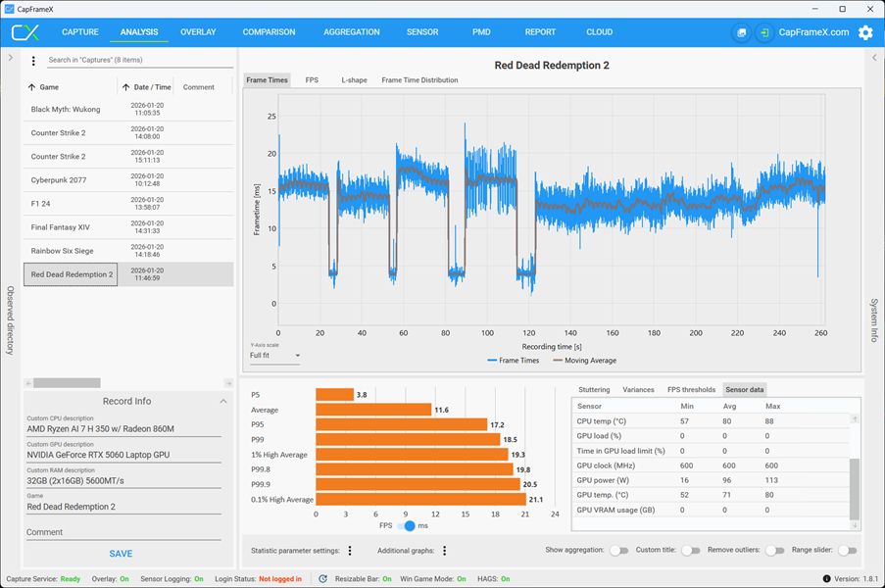
Task: Click the login icon beside CapFrameX.com
Action: [764, 32]
